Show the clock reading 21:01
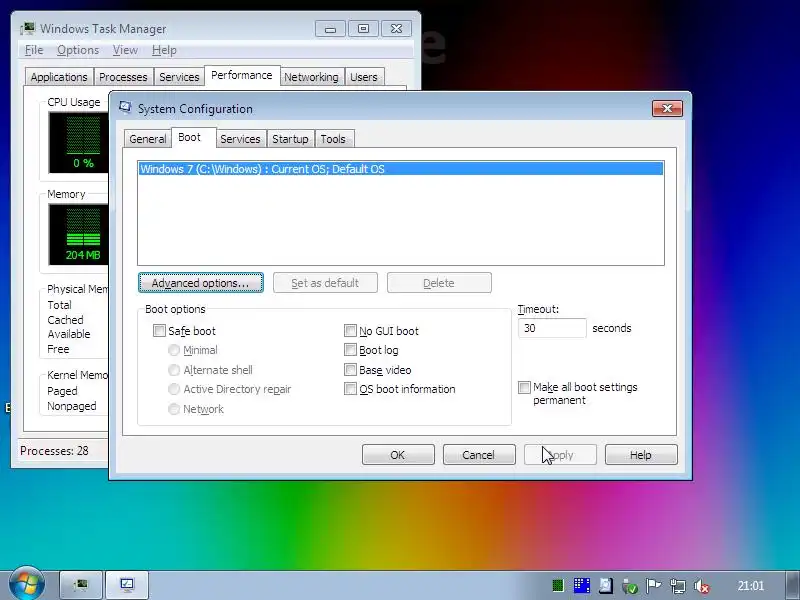 click(751, 586)
